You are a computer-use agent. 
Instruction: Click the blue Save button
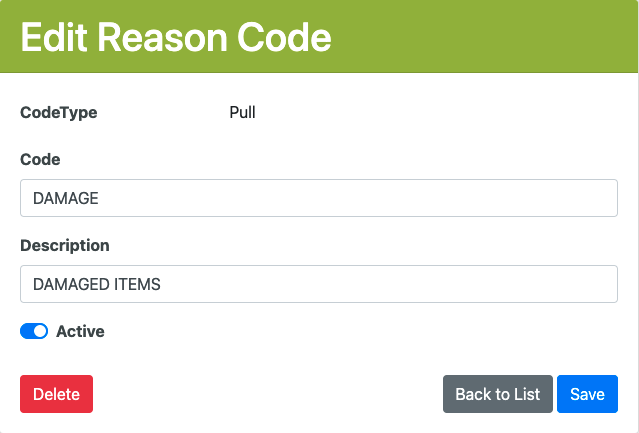pyautogui.click(x=587, y=394)
